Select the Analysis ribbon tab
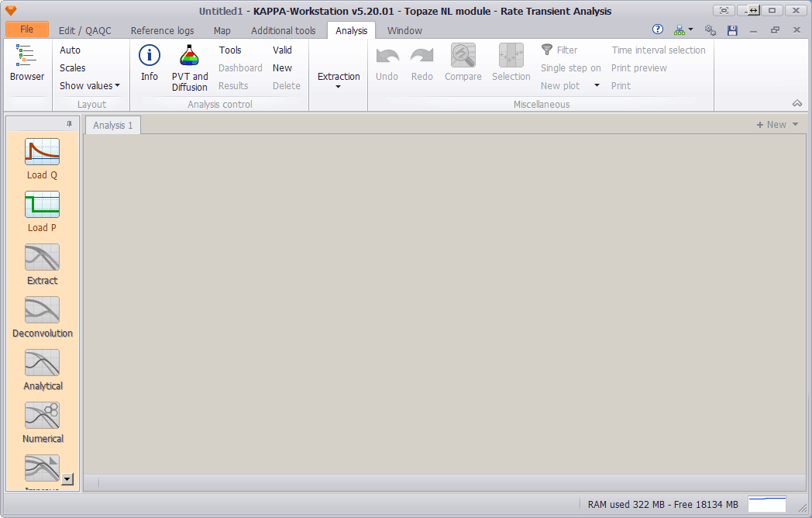 pyautogui.click(x=351, y=30)
